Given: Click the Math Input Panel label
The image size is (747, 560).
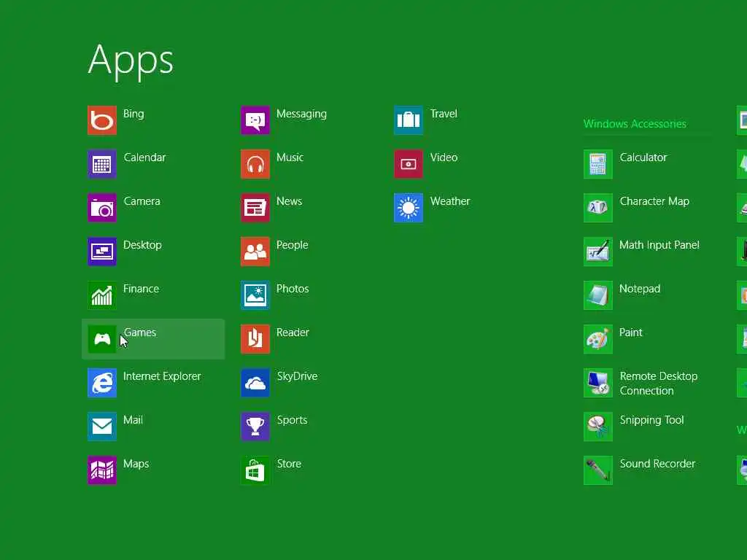Looking at the screenshot, I should click(x=659, y=245).
